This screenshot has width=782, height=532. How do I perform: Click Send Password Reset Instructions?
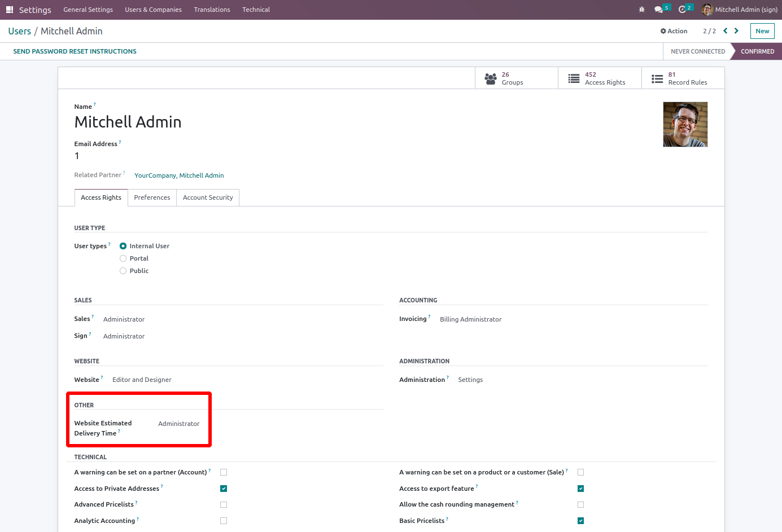coord(75,51)
